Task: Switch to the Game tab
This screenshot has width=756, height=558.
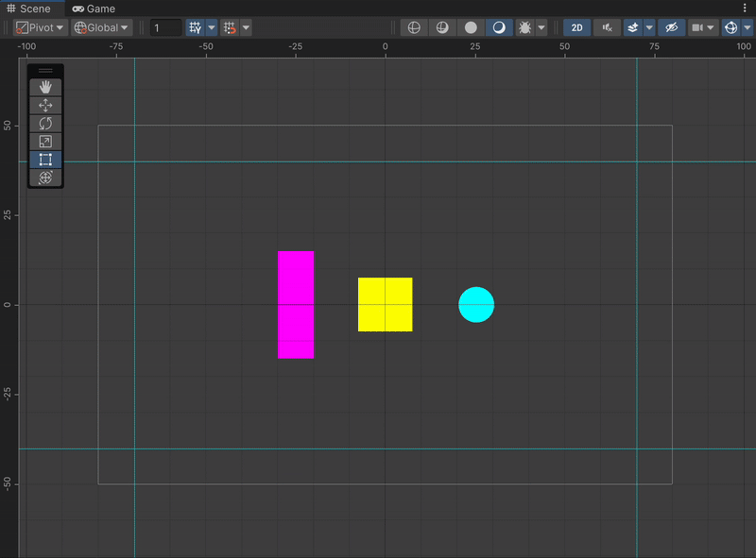Action: [94, 8]
